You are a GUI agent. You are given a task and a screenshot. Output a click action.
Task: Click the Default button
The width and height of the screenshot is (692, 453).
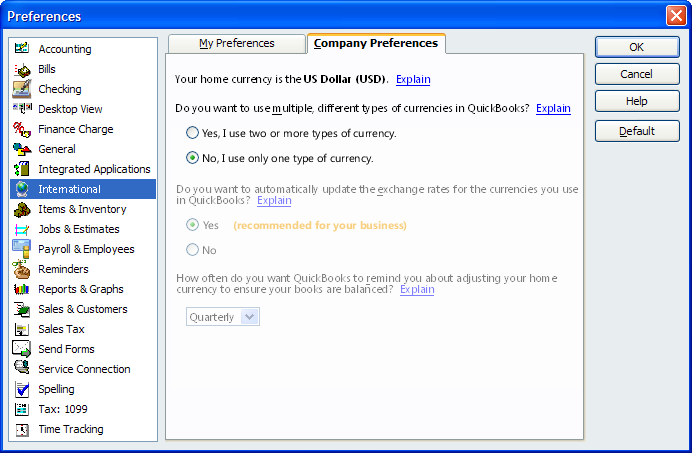637,131
